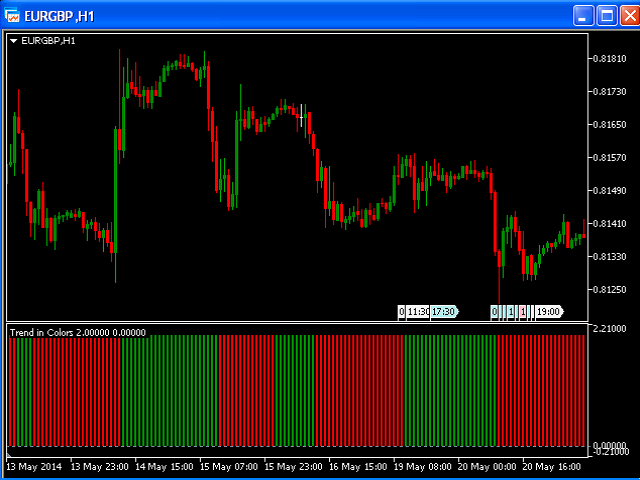The width and height of the screenshot is (640, 480).
Task: Click the 0.81330 price scale label
Action: (x=609, y=257)
